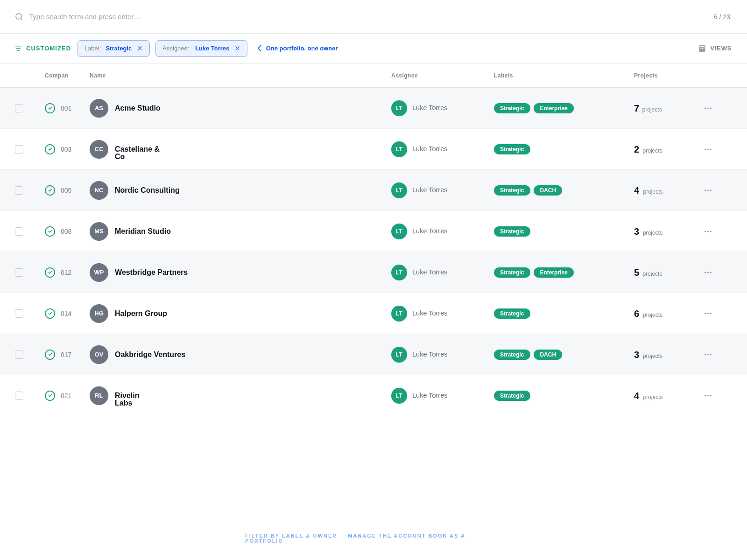
Task: Click the '6 projects' count for Halpern Group
Action: (x=648, y=314)
